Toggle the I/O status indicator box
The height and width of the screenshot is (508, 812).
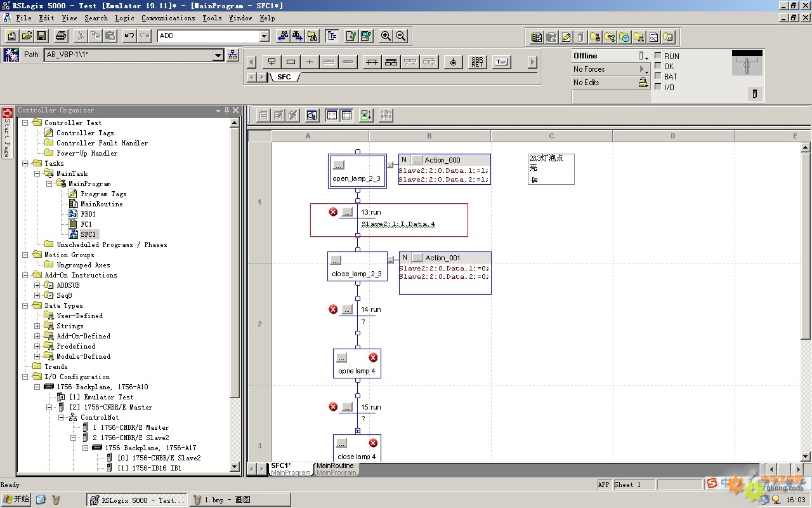click(658, 87)
